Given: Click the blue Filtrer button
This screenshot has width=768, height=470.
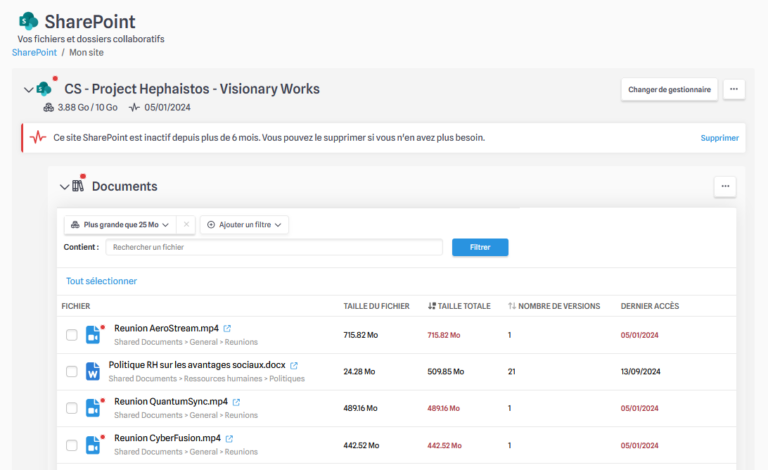Looking at the screenshot, I should [480, 247].
